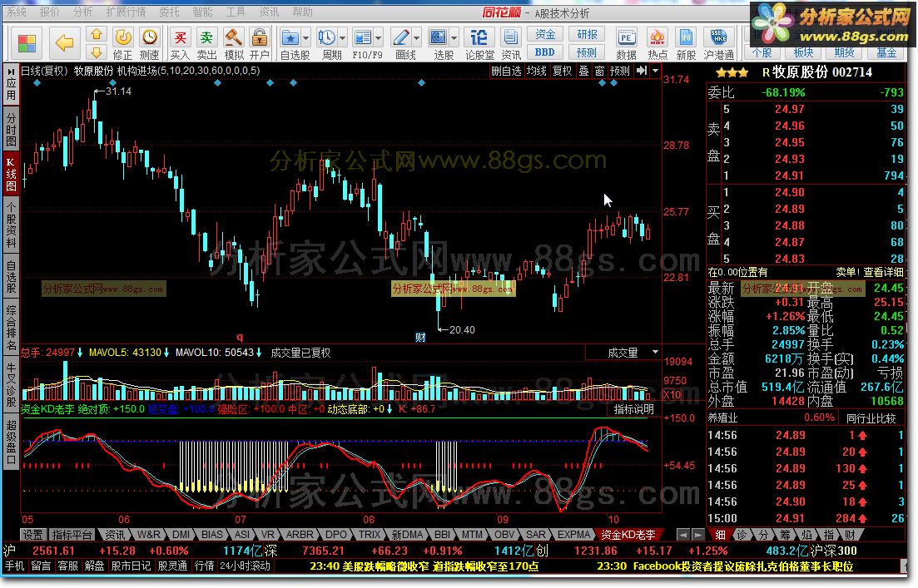Click the 周期 period icon
Viewport: 918px width, 588px height.
(327, 38)
